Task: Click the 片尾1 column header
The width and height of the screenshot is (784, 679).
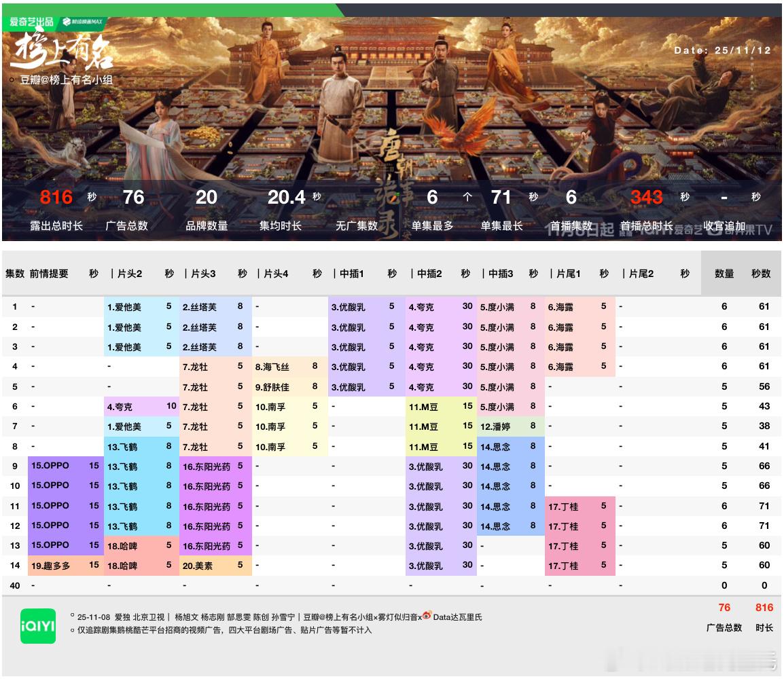Action: [569, 274]
